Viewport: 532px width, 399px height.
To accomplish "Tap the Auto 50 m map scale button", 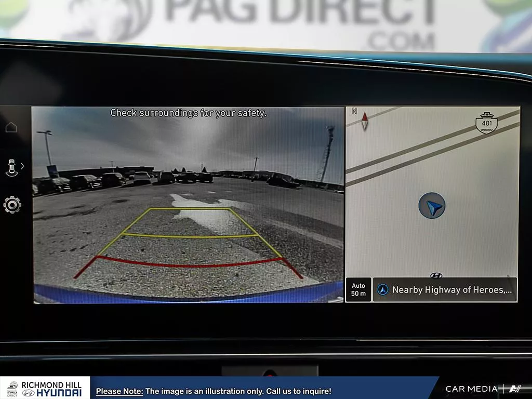I will 358,289.
